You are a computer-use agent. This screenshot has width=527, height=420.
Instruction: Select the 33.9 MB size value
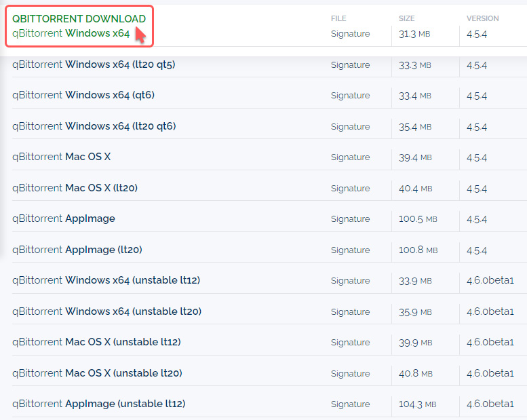(415, 281)
